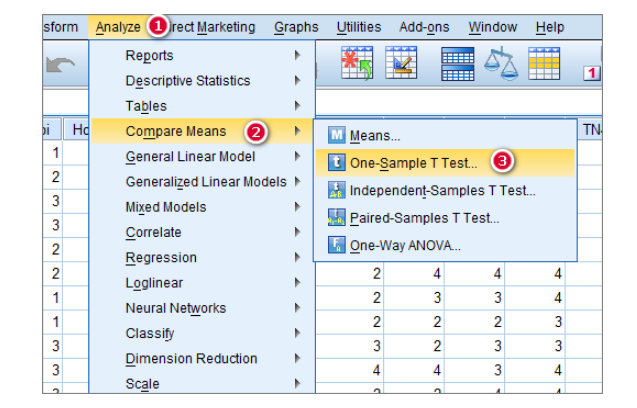The height and width of the screenshot is (408, 637).
Task: Open the Help menu
Action: (550, 27)
